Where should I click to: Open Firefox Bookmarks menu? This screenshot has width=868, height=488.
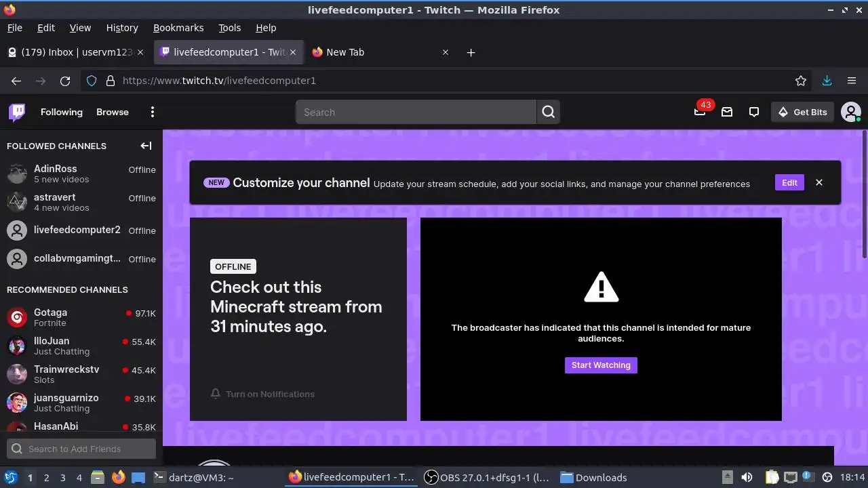178,28
